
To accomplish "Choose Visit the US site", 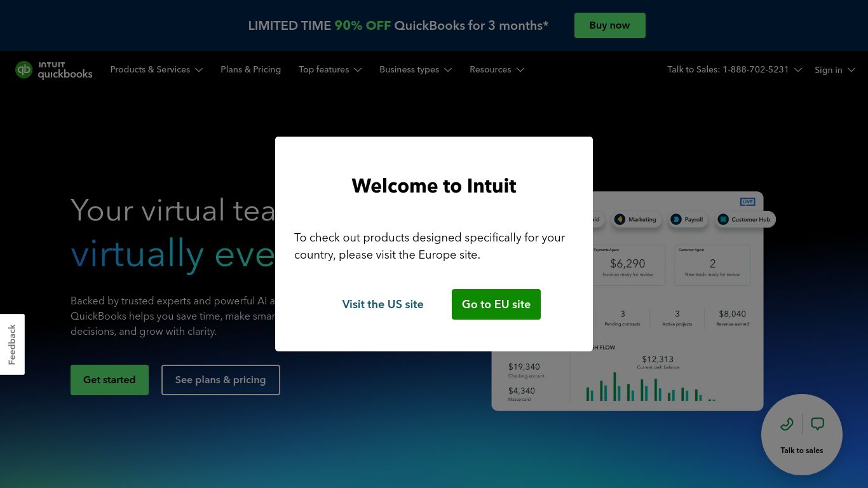I will tap(383, 304).
